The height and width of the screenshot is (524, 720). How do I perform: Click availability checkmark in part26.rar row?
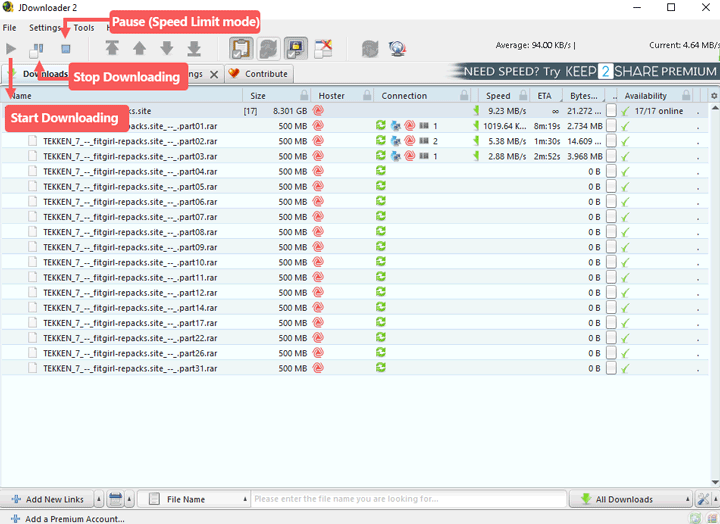tap(625, 354)
